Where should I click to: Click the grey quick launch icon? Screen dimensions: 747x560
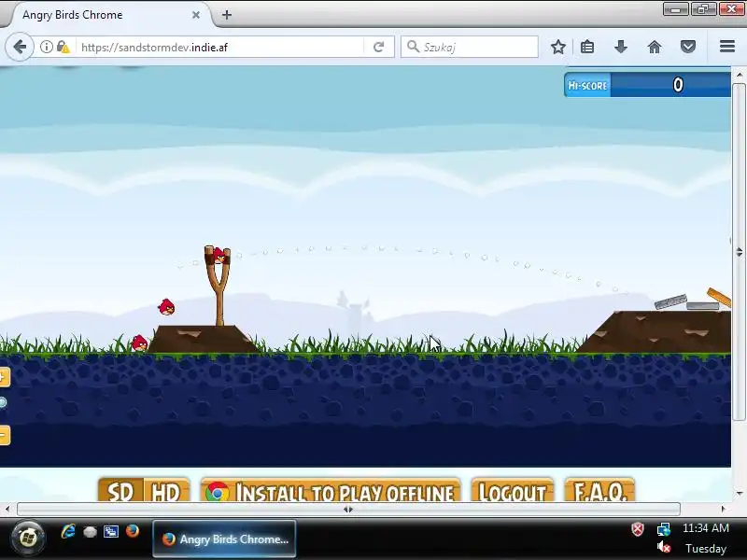90,532
